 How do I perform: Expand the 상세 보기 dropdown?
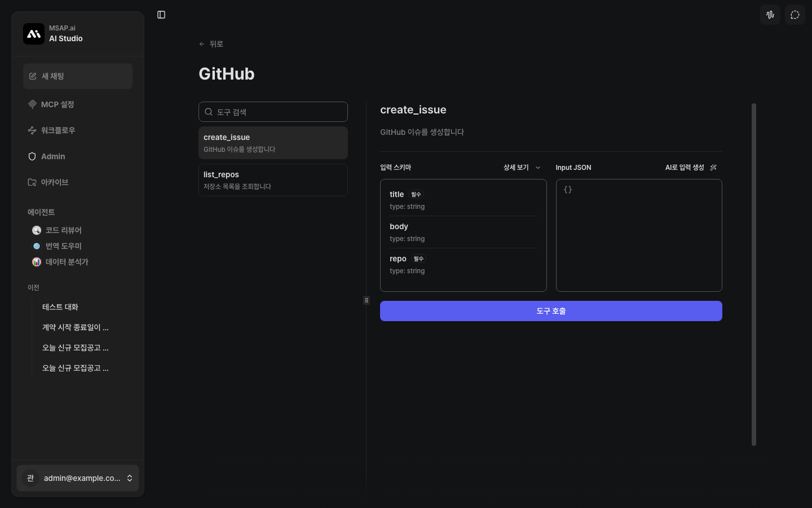pos(522,168)
